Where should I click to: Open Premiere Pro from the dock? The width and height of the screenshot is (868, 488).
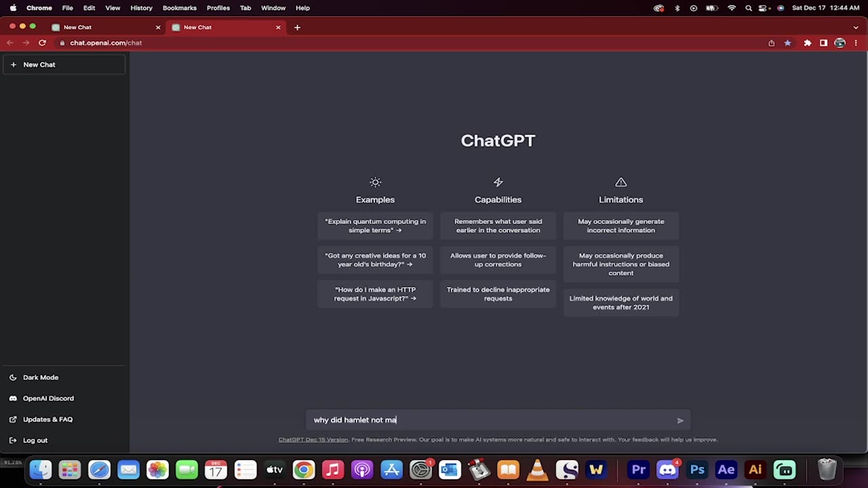tap(638, 470)
